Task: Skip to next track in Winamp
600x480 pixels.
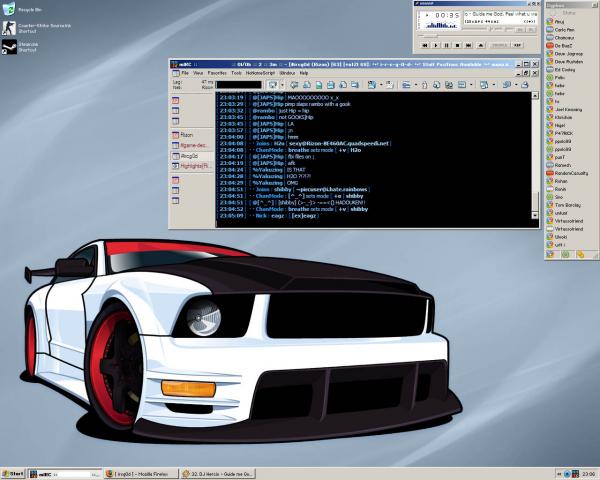Action: click(x=468, y=45)
